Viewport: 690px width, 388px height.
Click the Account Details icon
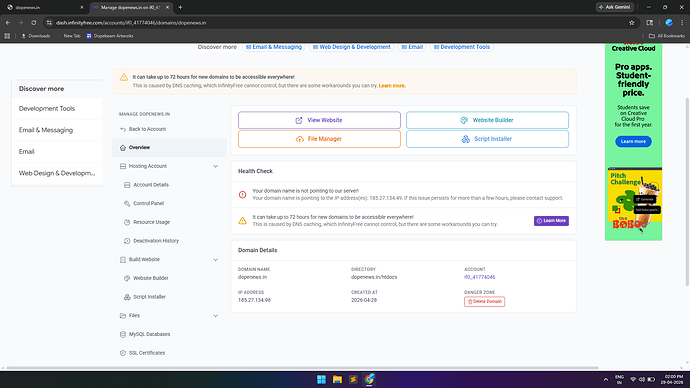127,185
